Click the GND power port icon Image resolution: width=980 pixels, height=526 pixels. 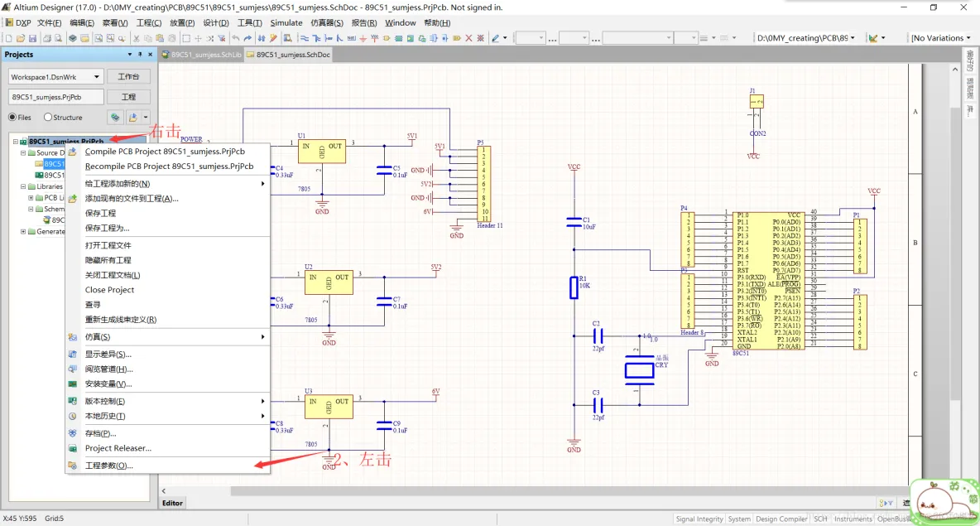click(x=363, y=38)
